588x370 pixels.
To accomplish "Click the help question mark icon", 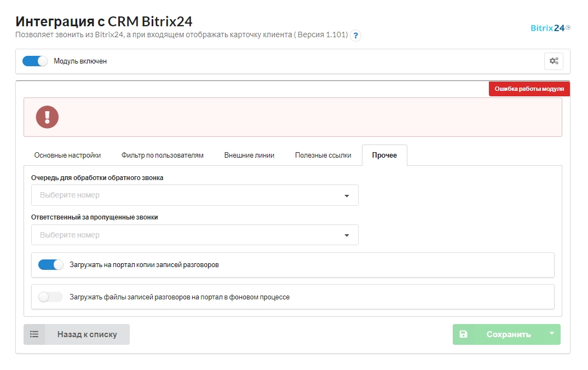I will 355,36.
